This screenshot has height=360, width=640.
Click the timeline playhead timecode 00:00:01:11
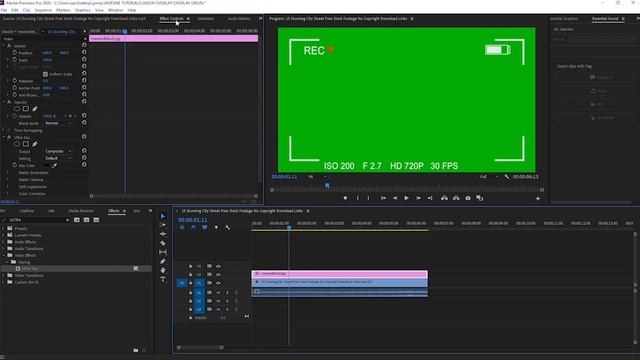192,220
